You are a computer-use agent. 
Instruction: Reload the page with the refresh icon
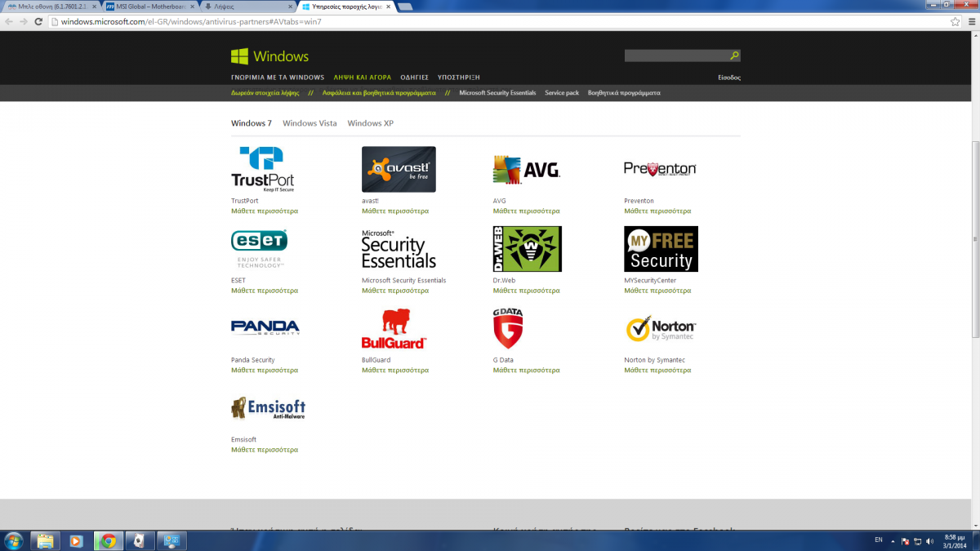[38, 21]
